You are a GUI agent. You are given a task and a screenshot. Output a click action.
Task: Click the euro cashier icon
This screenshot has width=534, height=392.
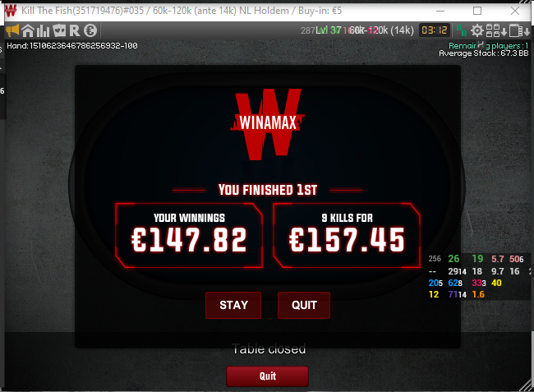[90, 30]
